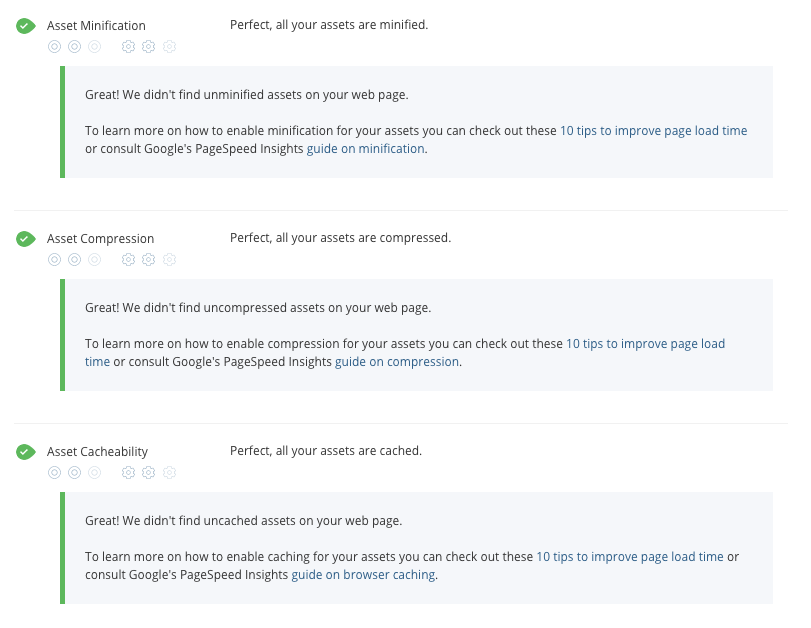Collapse the Asset Compression details panel
Viewport: 811px width, 628px height.
click(100, 238)
